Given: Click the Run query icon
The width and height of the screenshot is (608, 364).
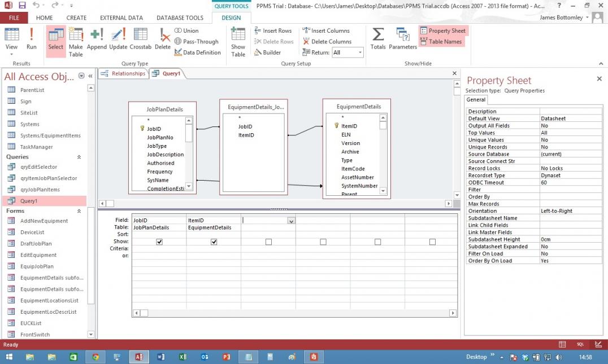Looking at the screenshot, I should (32, 40).
